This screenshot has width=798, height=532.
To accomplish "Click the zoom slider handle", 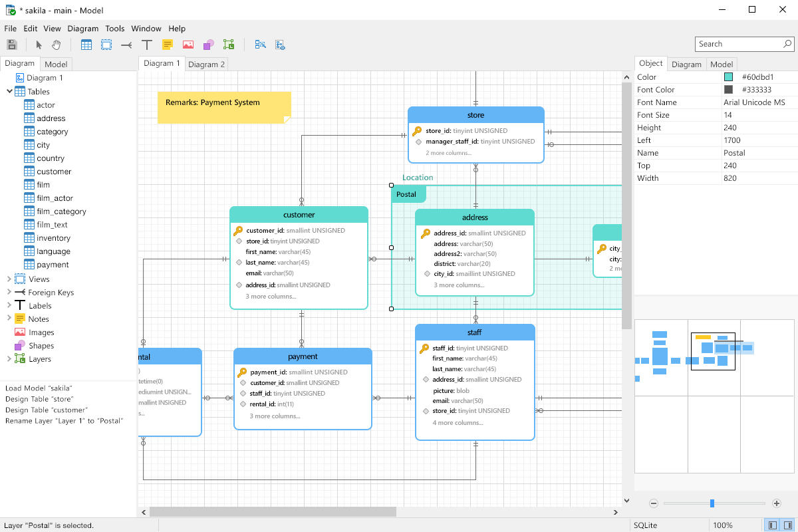I will coord(712,503).
